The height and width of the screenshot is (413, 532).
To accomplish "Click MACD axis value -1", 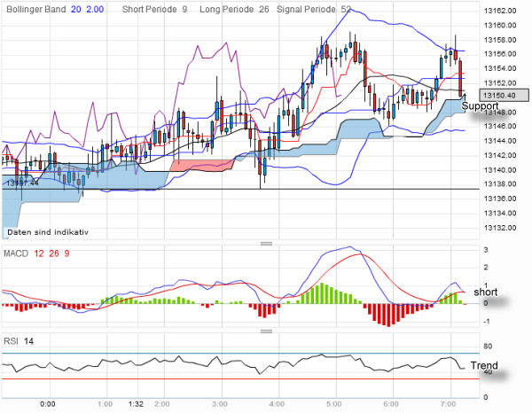I will (486, 322).
